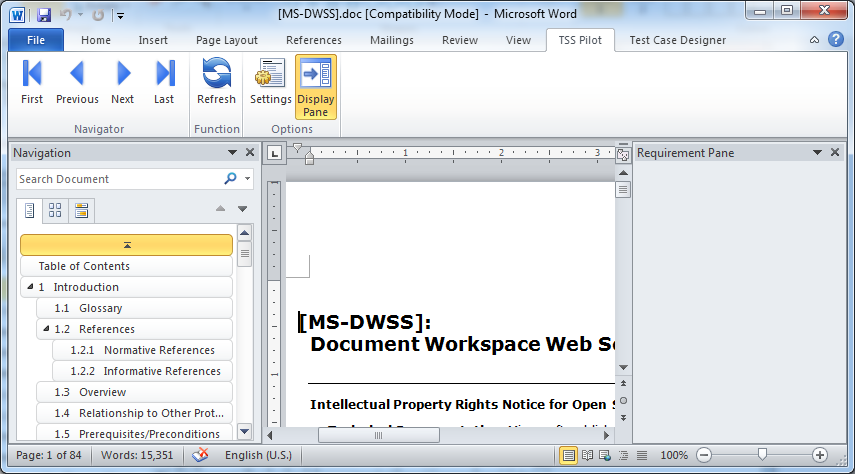Open Microsoft Word Help

pyautogui.click(x=836, y=39)
